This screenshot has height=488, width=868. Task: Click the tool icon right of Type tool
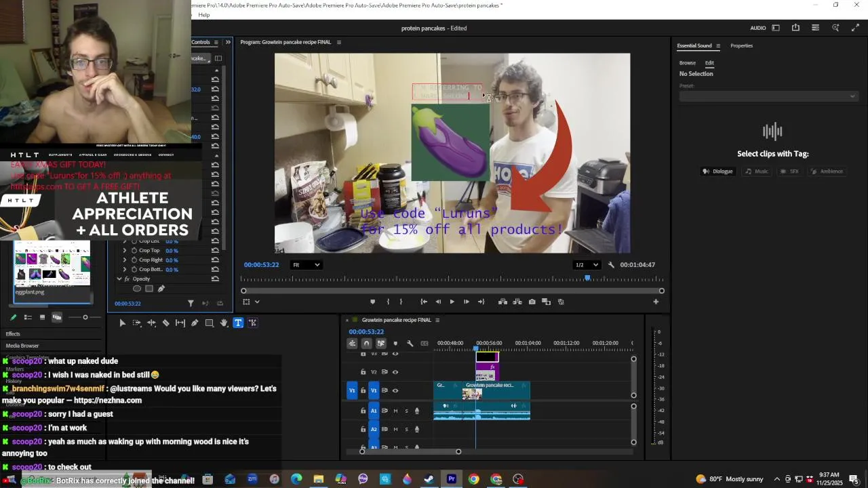pos(253,323)
